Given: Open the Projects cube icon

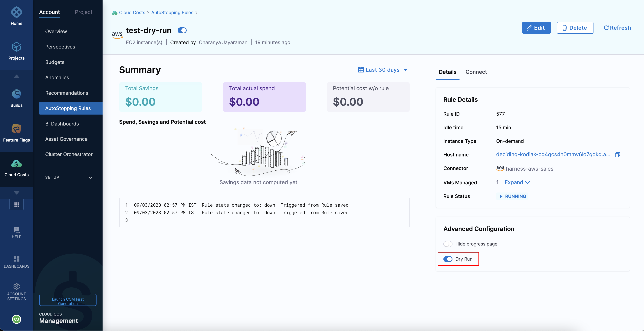Looking at the screenshot, I should coord(17,47).
